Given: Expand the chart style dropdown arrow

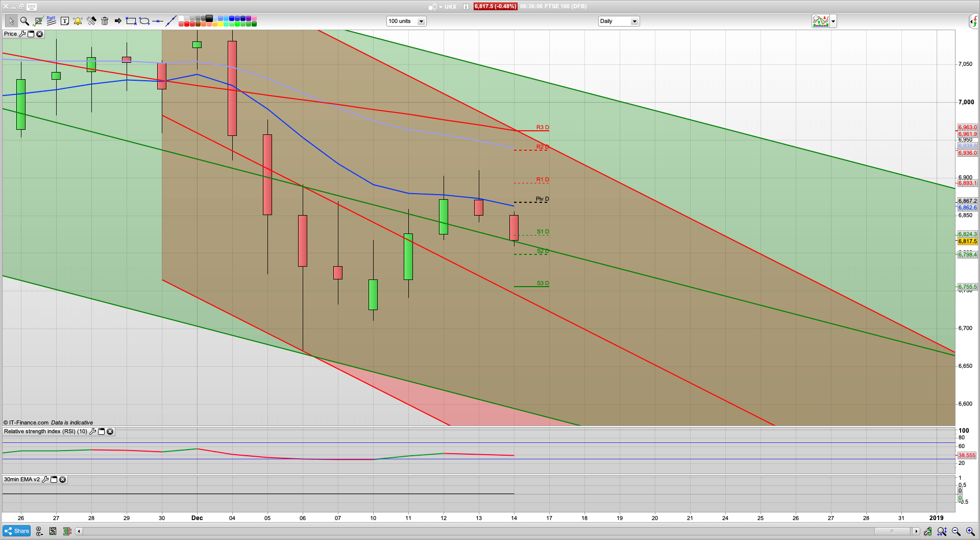Looking at the screenshot, I should pos(833,21).
